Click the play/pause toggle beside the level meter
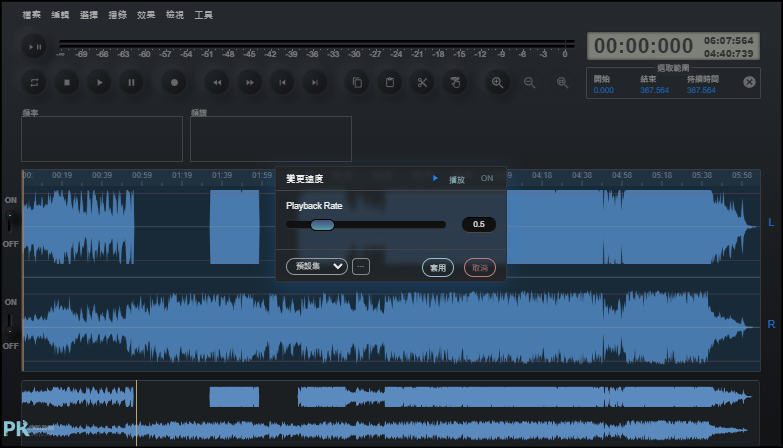The width and height of the screenshot is (783, 448). tap(34, 47)
